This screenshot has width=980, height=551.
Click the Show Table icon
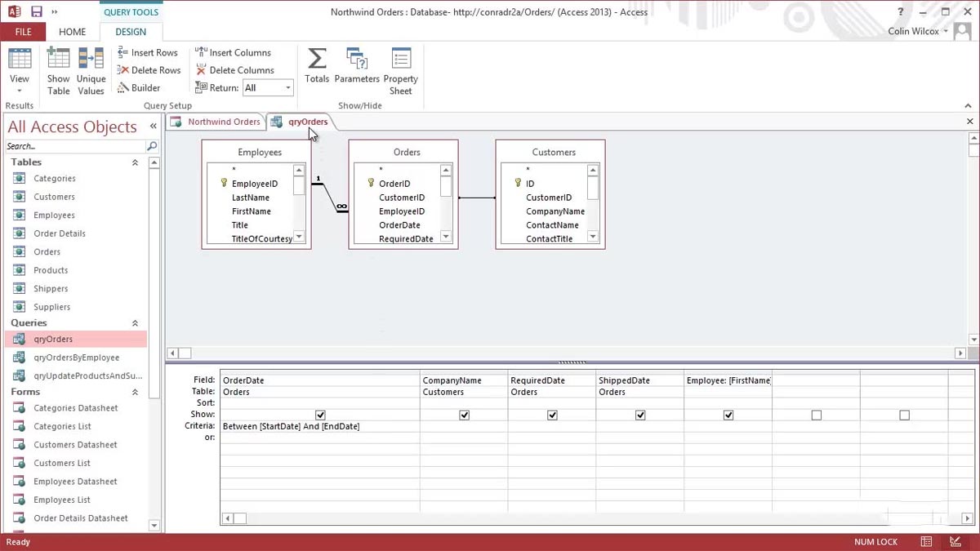coord(57,69)
